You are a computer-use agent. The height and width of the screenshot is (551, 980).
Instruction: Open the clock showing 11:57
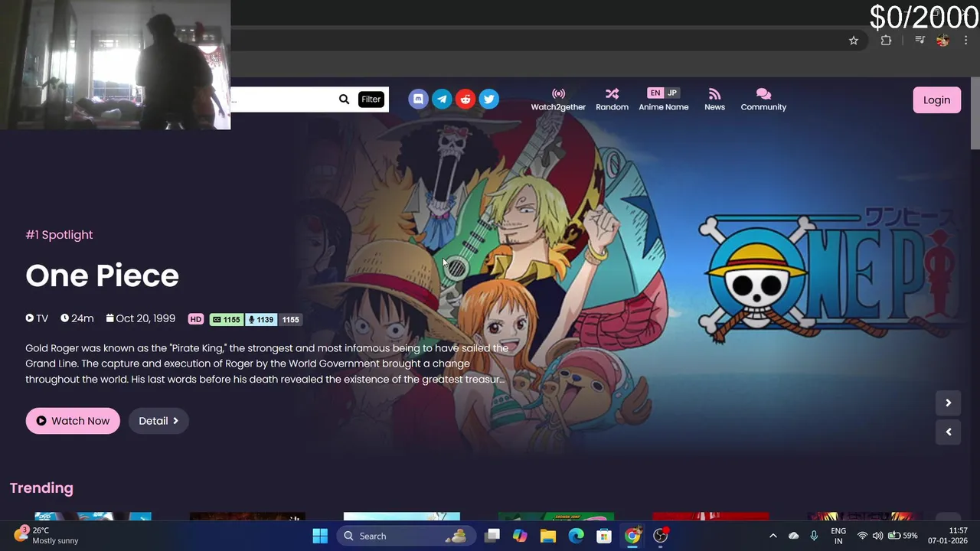(x=948, y=536)
